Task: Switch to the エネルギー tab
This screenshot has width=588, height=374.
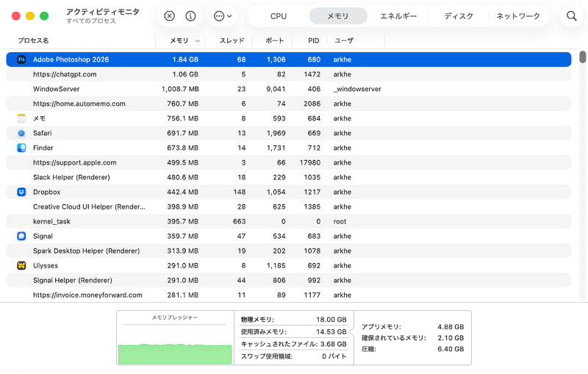Action: 398,16
